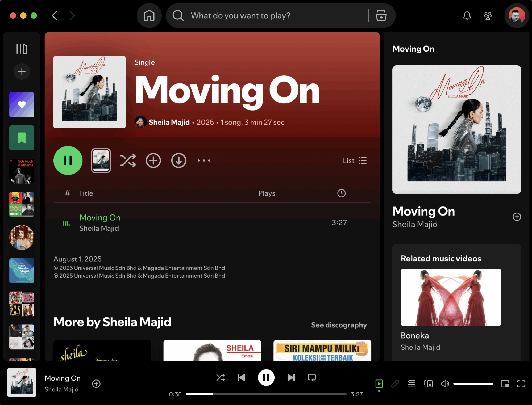Open more options three-dot menu
Viewport: 532px width, 405px height.
tap(204, 161)
